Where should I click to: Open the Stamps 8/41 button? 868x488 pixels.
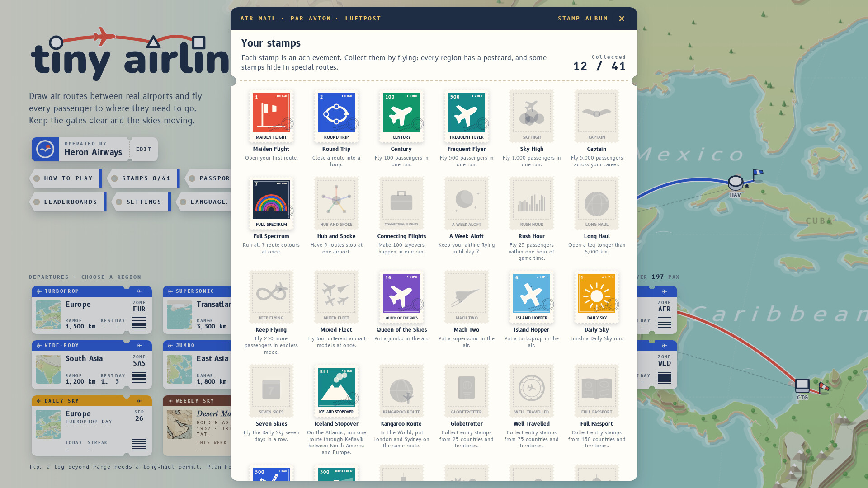[144, 178]
